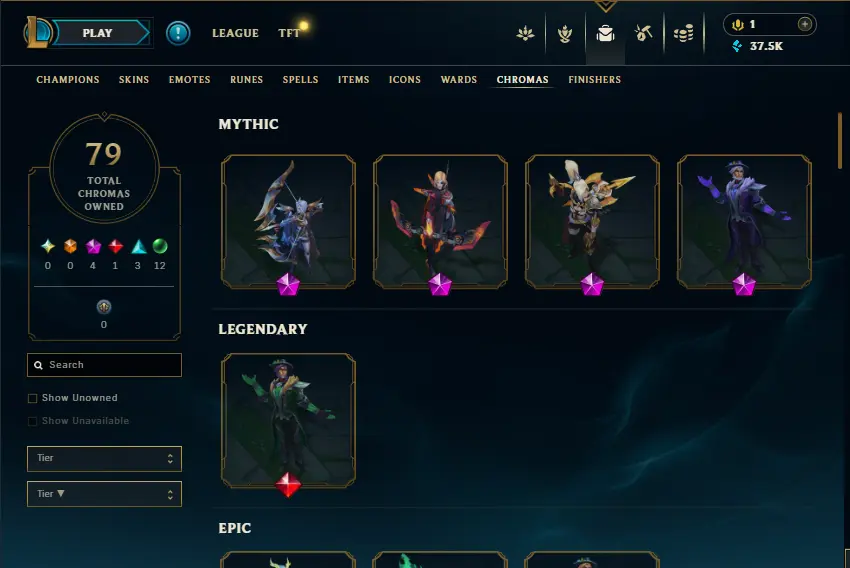Select the green Legendary chroma thumbnail
Image resolution: width=850 pixels, height=568 pixels.
tap(288, 421)
